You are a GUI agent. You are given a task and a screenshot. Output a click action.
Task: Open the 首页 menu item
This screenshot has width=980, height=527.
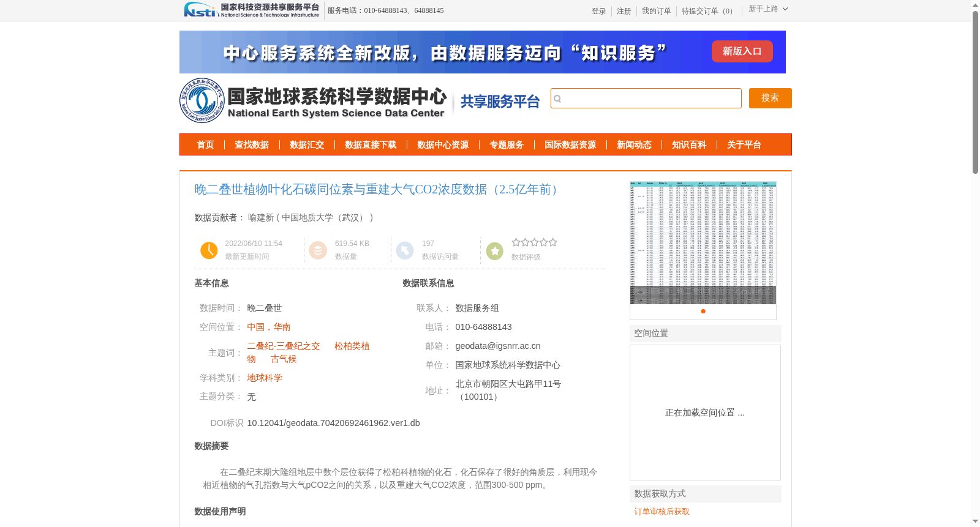tap(205, 145)
